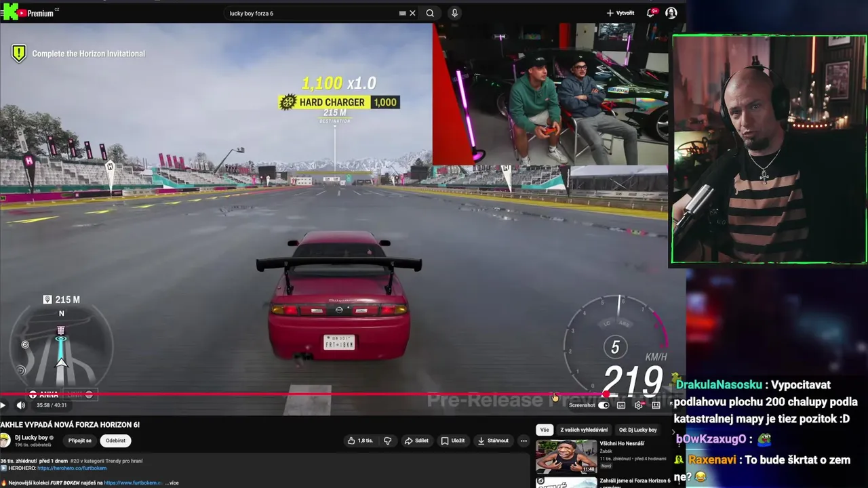Screen dimensions: 868x488
Task: Click the 'Screenshot' player button
Action: tap(582, 405)
